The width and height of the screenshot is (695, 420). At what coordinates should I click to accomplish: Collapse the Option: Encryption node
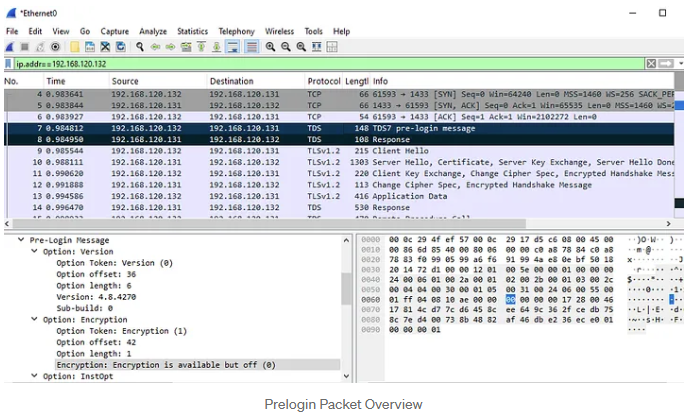coord(35,320)
